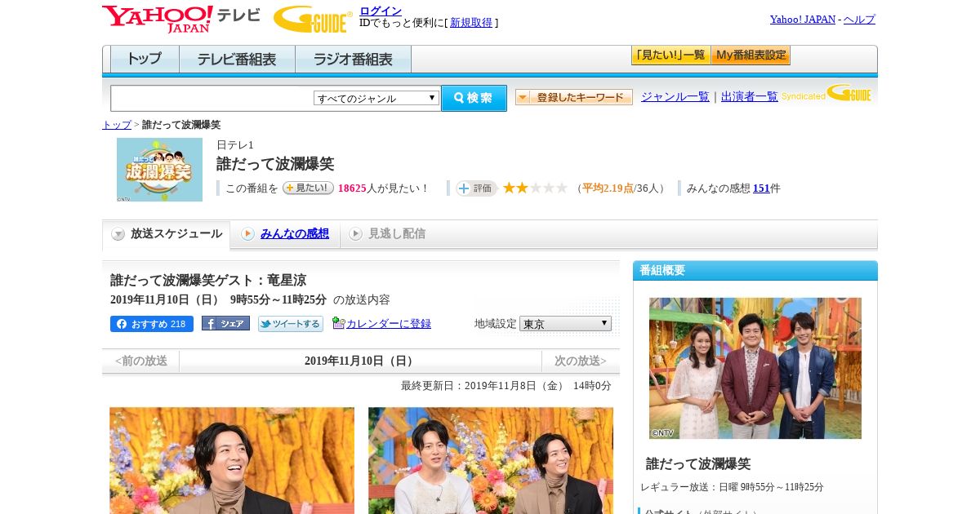Click the Syndicated G-GUIDE logo
The width and height of the screenshot is (980, 514).
tap(826, 93)
